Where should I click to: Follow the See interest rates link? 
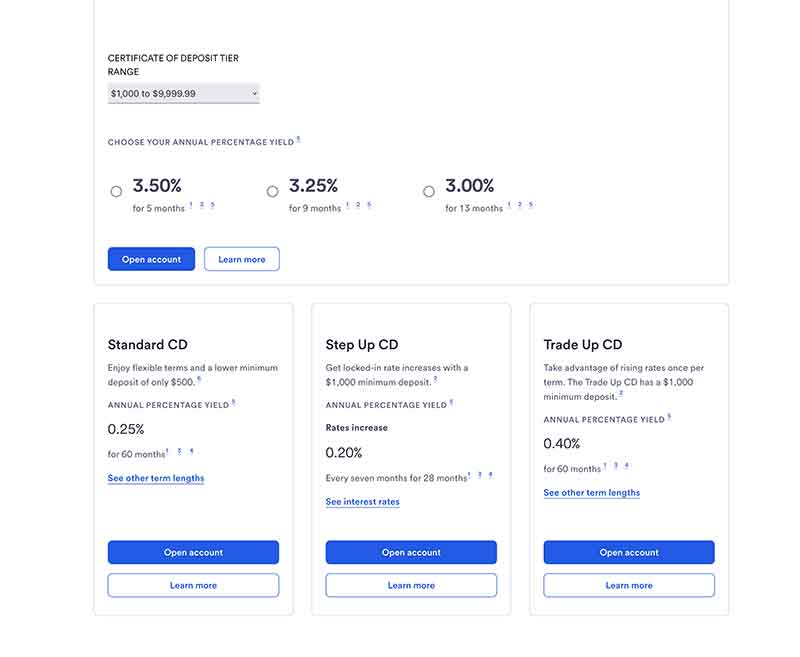tap(362, 502)
